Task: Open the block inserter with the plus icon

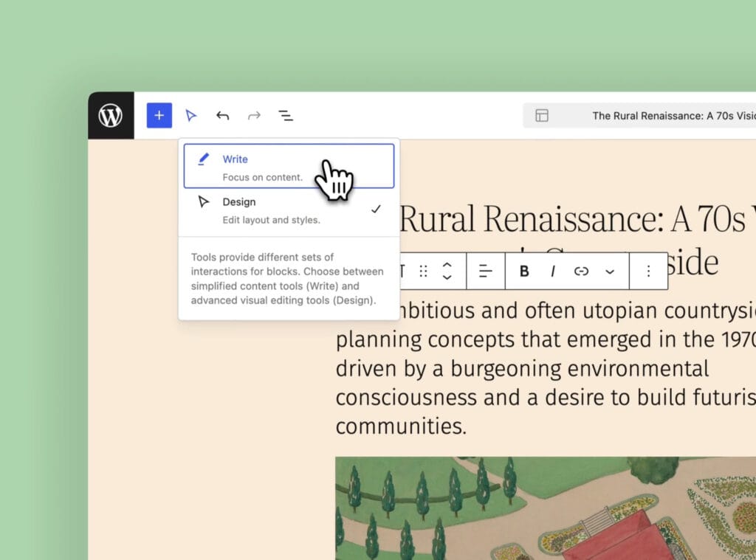Action: point(159,115)
